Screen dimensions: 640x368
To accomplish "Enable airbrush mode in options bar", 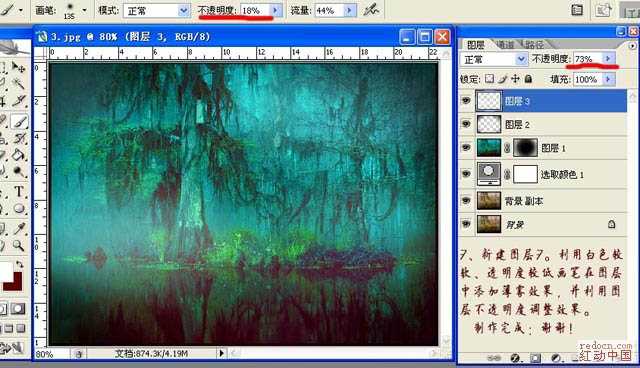I will click(x=371, y=10).
